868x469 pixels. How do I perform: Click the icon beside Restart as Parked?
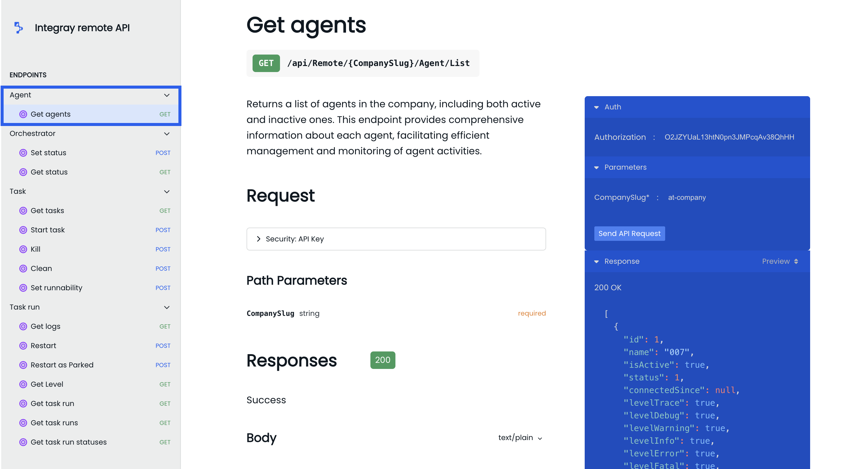click(23, 365)
